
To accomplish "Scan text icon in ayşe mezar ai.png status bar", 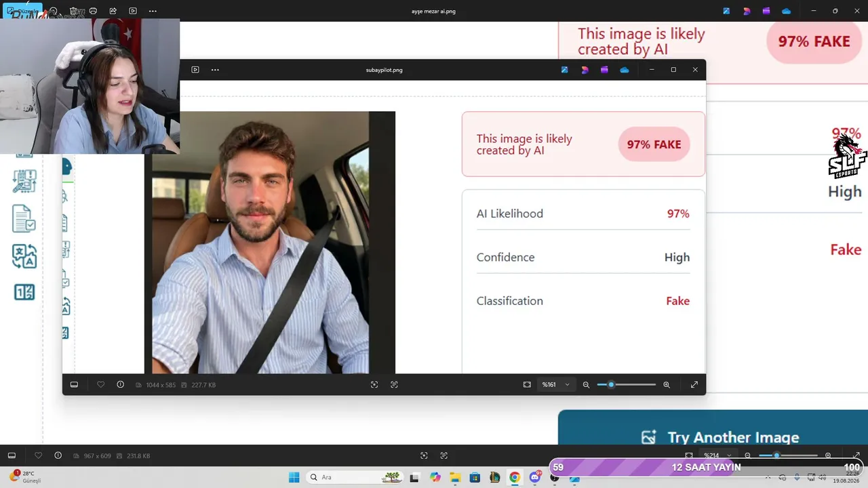I will pyautogui.click(x=444, y=455).
